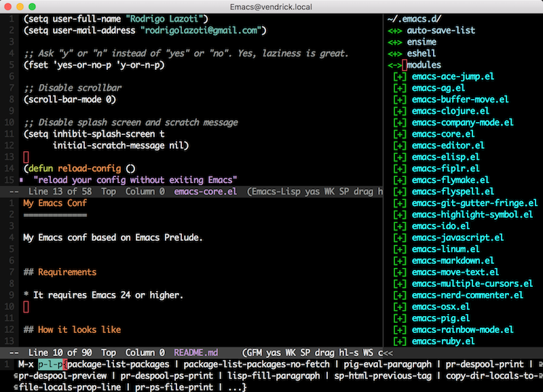Click the [+] icon beside emacs-rainbow-mode.el
The width and height of the screenshot is (543, 392).
tap(400, 330)
